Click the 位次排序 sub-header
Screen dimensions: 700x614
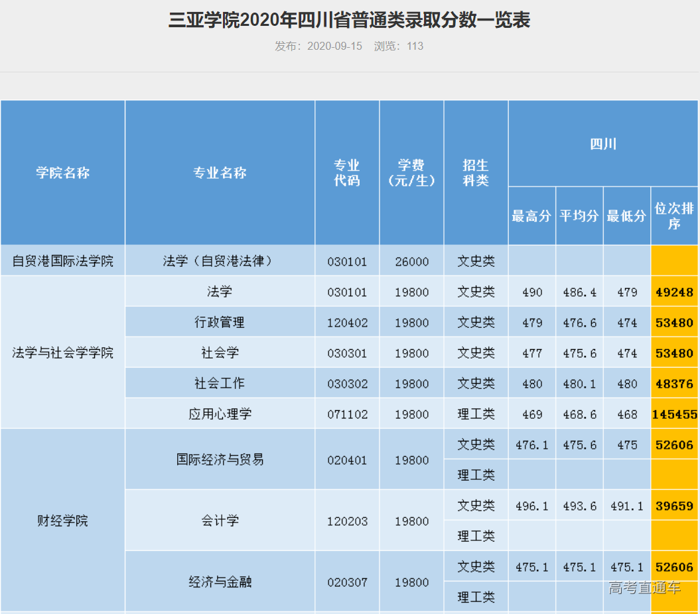674,215
